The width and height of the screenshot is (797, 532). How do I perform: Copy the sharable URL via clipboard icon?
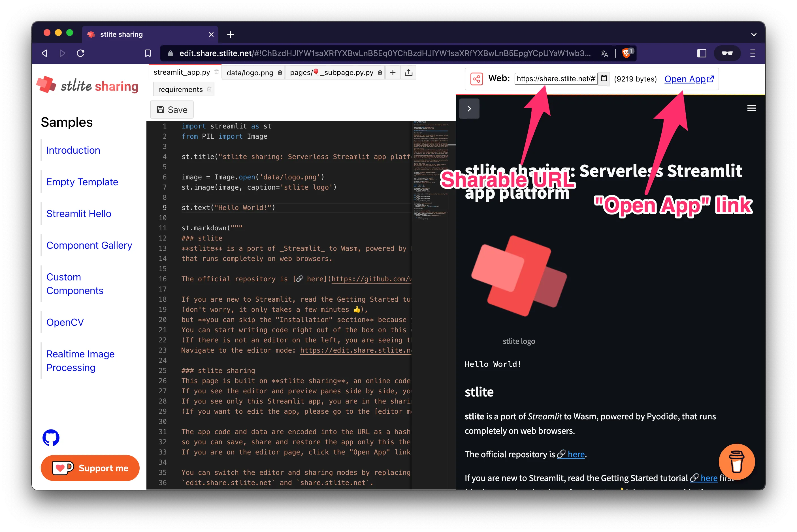pyautogui.click(x=604, y=78)
